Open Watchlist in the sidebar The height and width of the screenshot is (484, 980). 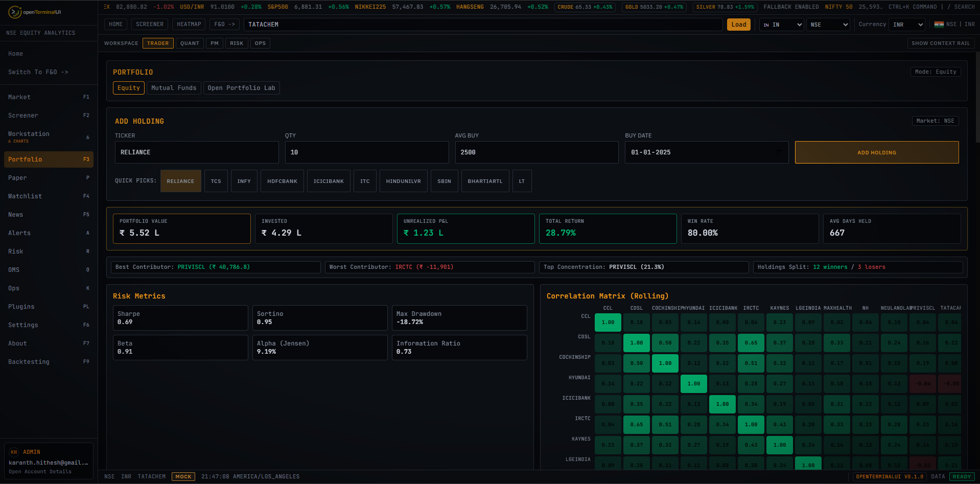(49, 196)
